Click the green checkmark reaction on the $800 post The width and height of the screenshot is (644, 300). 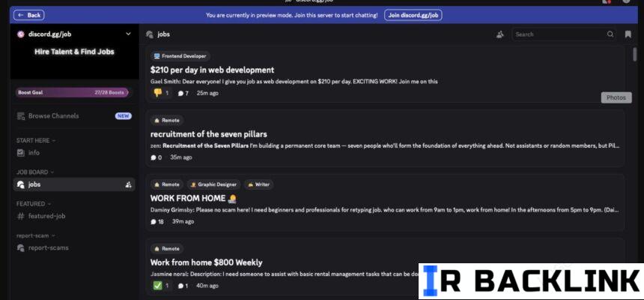[x=161, y=285]
